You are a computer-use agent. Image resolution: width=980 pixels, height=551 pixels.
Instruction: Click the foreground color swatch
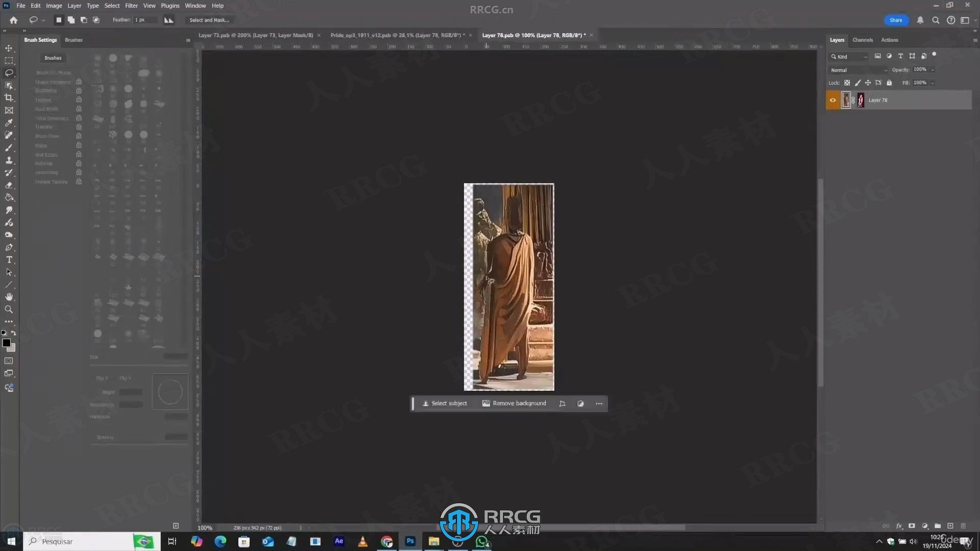6,343
